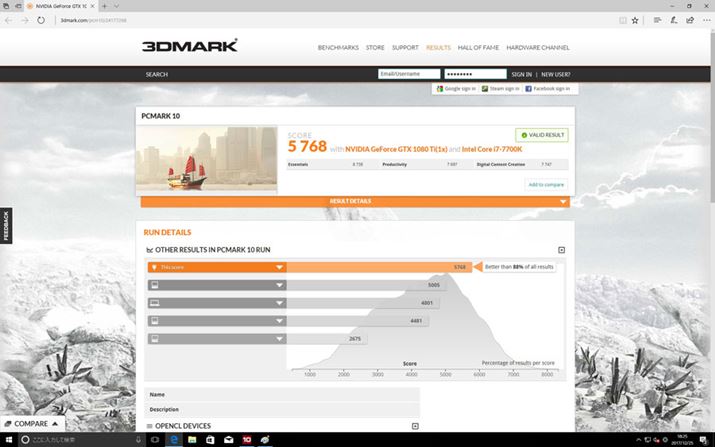Screen dimensions: 715x447
Task: Open the Edge hub icon
Action: (x=657, y=21)
